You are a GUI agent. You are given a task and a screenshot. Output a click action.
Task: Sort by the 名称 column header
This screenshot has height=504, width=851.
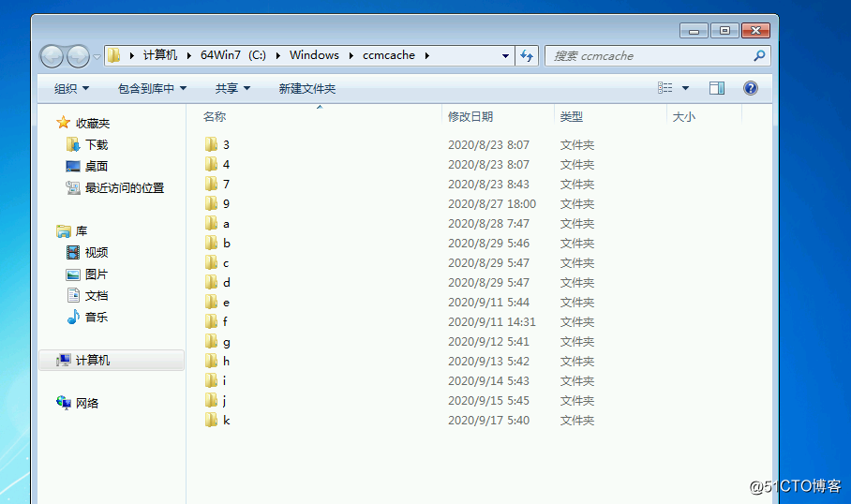[215, 117]
